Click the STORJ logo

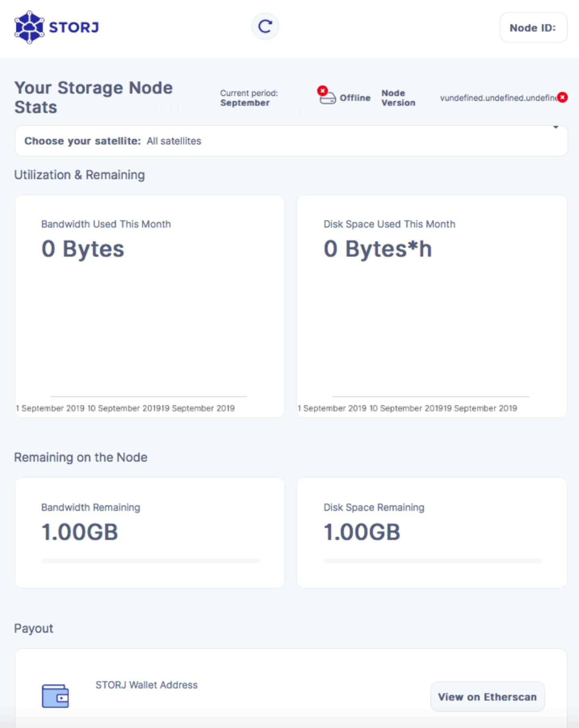[57, 27]
